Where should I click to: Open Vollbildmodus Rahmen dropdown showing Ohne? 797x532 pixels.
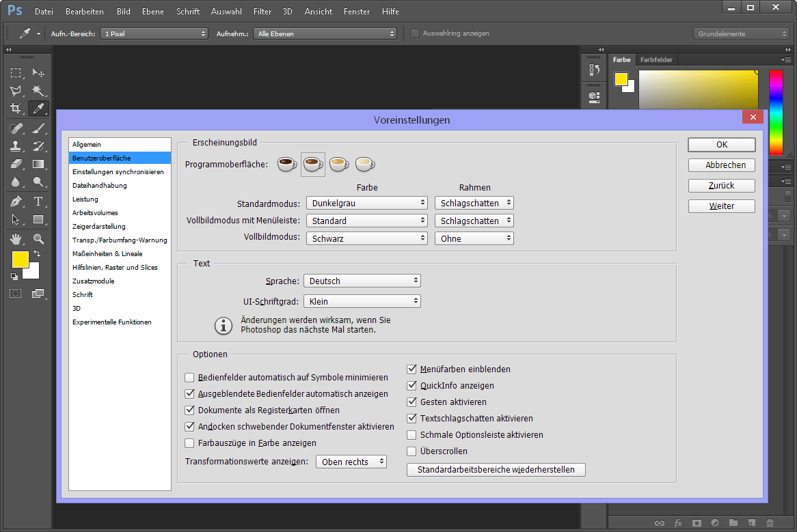pos(474,238)
